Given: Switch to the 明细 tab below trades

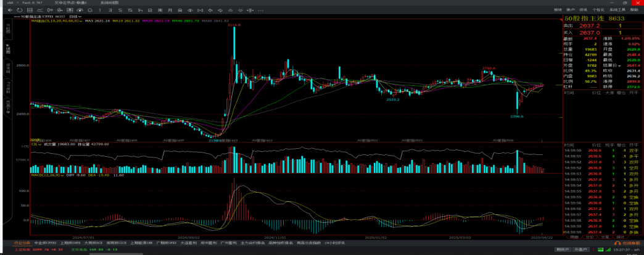Looking at the screenshot, I should pos(574,236).
